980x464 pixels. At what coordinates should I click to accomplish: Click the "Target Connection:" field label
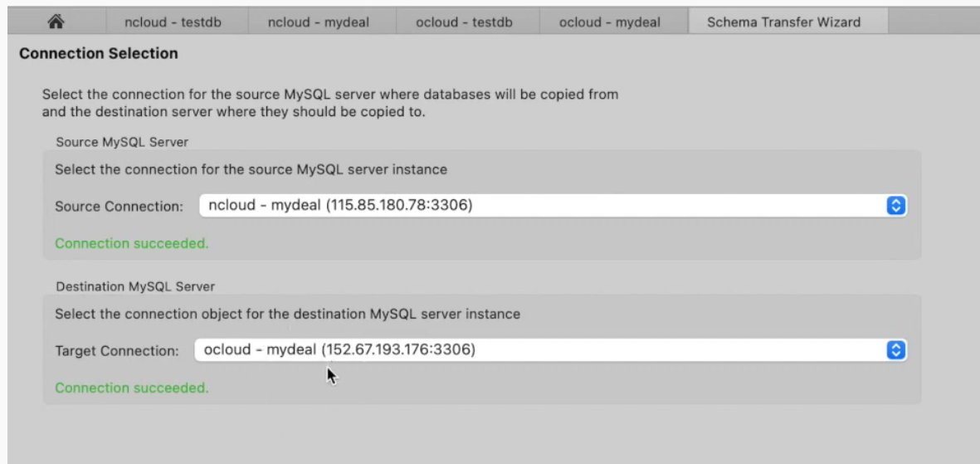[116, 351]
